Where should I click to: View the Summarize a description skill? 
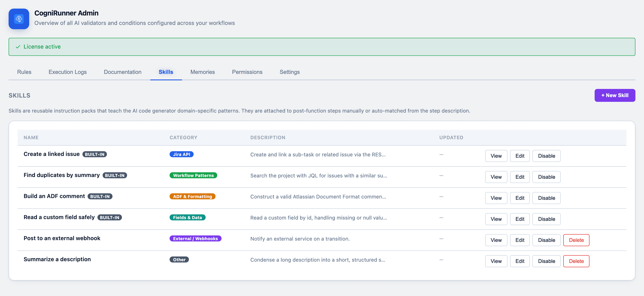coord(496,261)
